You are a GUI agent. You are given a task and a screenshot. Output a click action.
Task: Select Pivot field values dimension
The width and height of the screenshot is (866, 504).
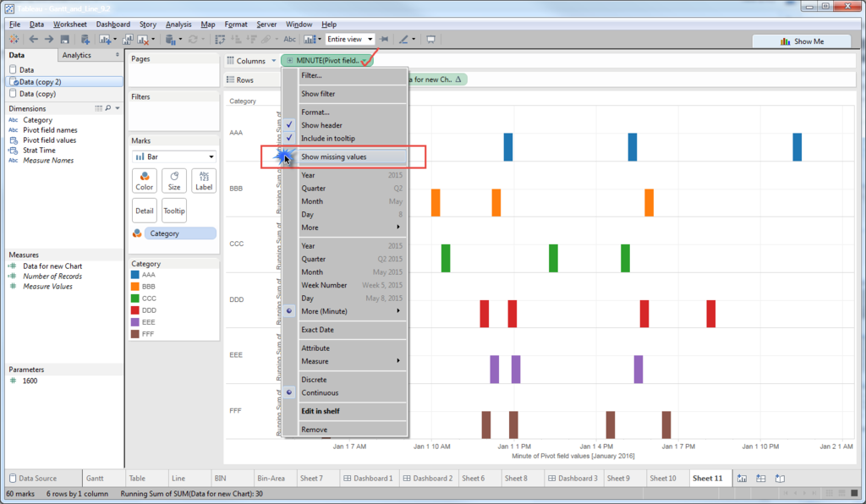point(49,140)
